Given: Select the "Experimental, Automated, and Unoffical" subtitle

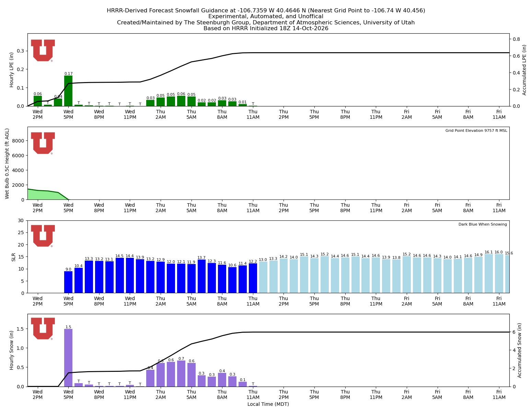Looking at the screenshot, I should pos(266,16).
